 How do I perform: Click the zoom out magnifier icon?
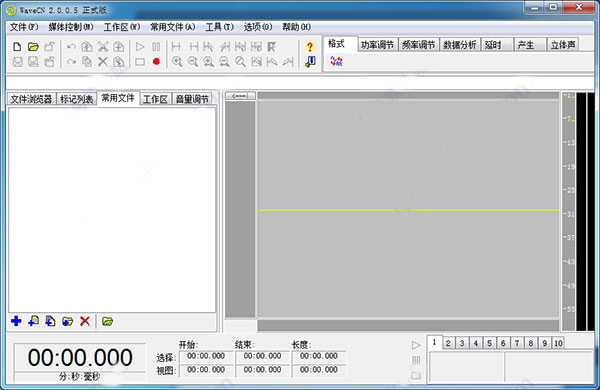point(193,61)
